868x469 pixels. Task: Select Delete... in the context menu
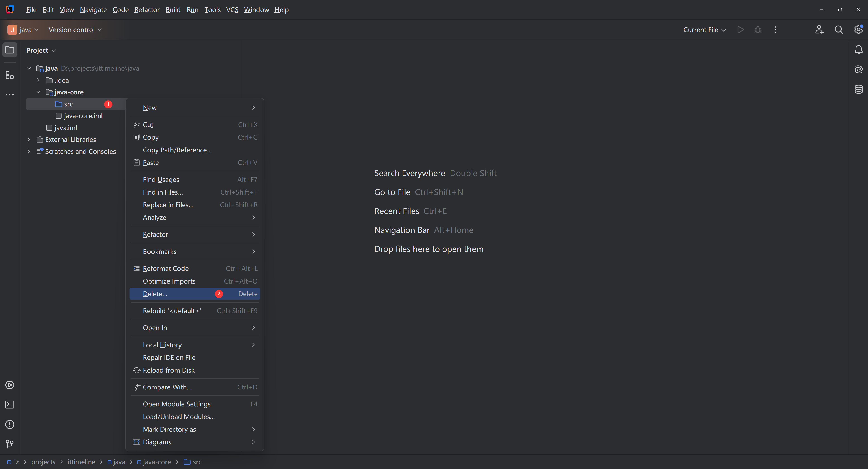155,294
